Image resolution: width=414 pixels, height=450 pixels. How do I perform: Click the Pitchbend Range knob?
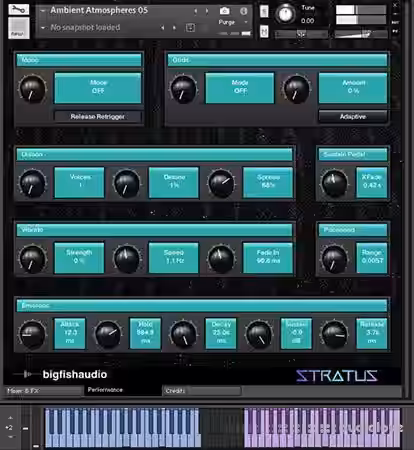334,258
